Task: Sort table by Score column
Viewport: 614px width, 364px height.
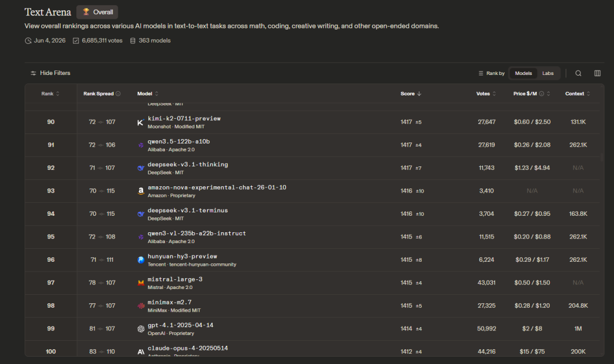Action: click(411, 94)
